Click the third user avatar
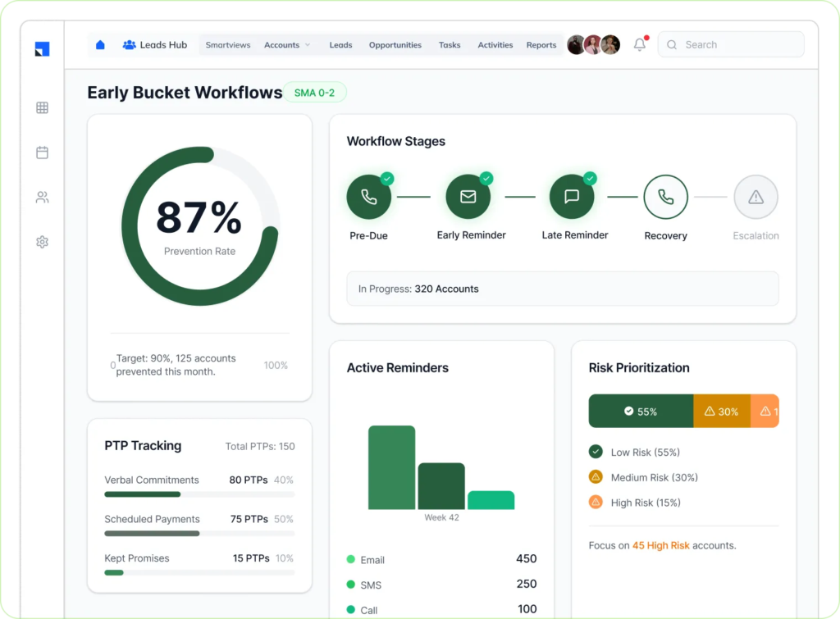Screen dimensions: 840x619 610,45
